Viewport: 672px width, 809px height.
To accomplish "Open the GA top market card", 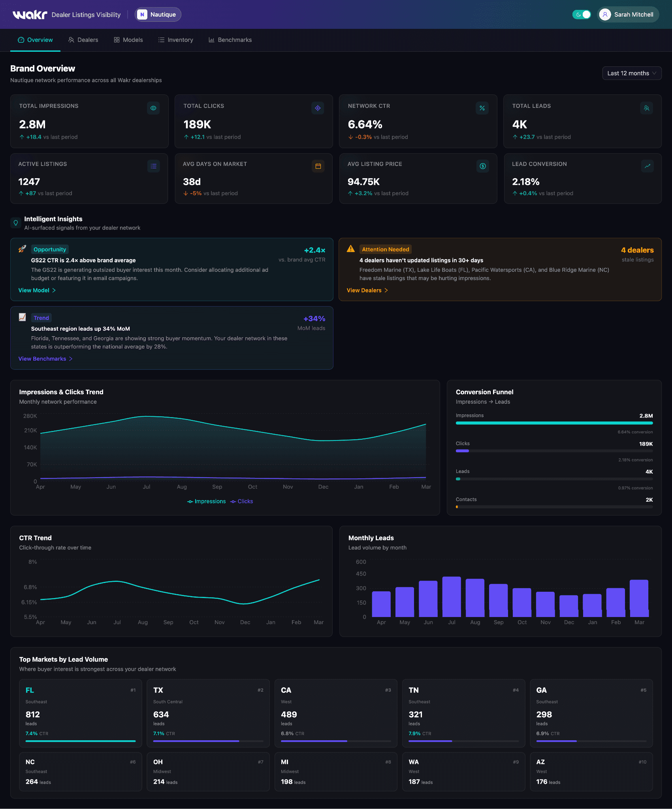I will click(591, 713).
